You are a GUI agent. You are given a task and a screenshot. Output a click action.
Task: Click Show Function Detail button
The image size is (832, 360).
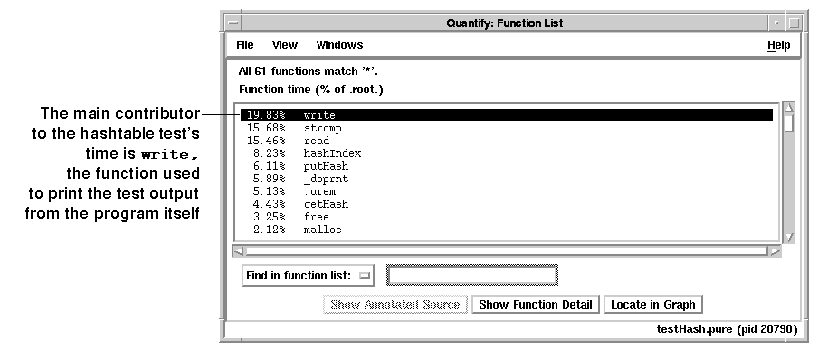[x=535, y=305]
